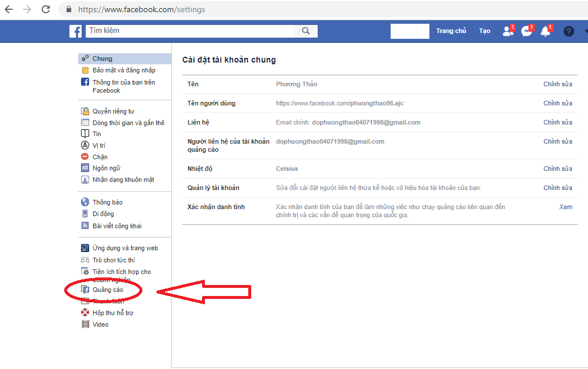Screen dimensions: 588x369
Task: Edit Tên with Chỉnh sửa
Action: pyautogui.click(x=558, y=84)
